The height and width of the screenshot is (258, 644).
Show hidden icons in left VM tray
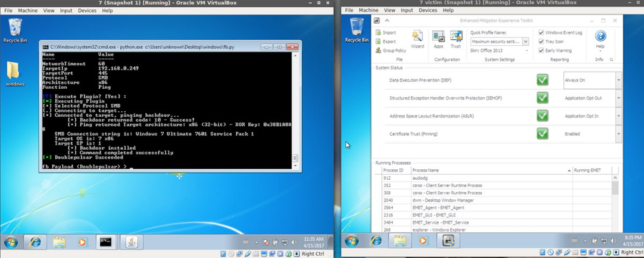257,242
